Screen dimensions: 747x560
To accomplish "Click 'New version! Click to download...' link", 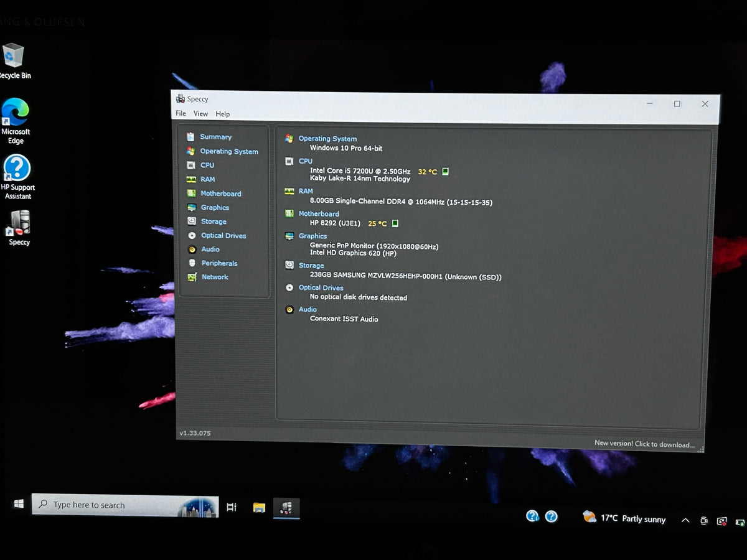I will click(x=644, y=444).
